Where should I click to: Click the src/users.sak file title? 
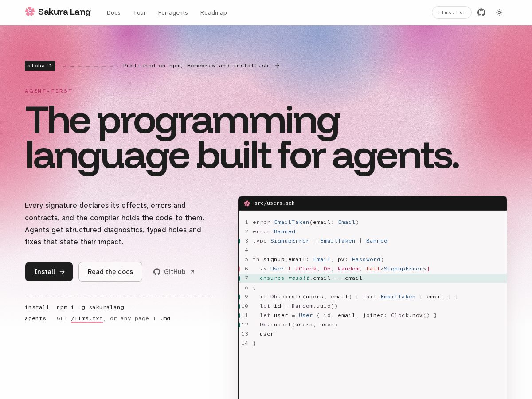tap(274, 203)
